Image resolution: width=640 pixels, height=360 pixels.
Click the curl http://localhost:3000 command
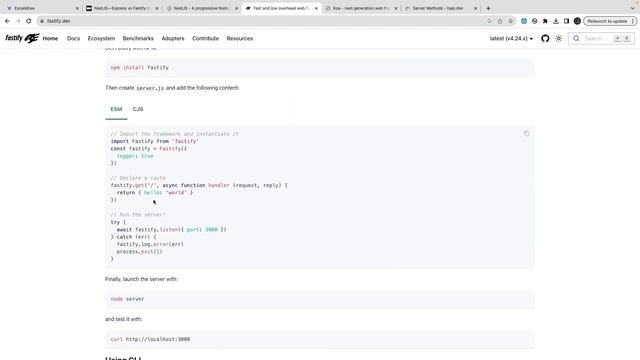(x=150, y=339)
